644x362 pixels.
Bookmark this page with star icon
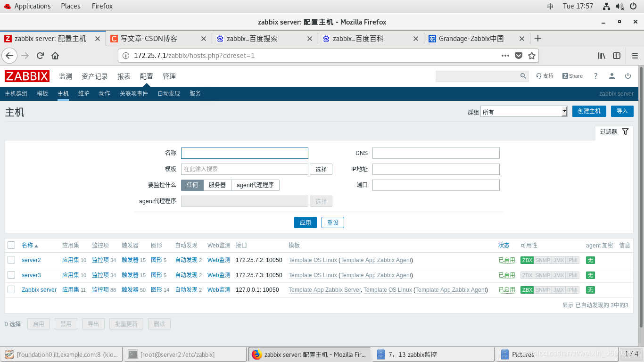tap(532, 56)
